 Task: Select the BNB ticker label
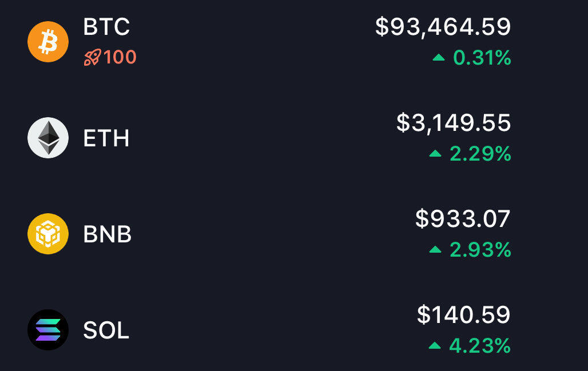(x=108, y=234)
